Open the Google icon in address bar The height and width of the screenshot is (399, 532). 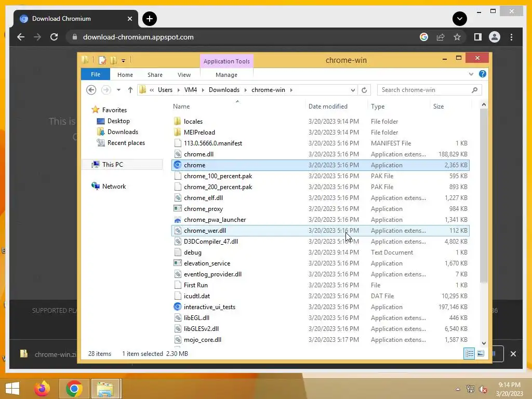[424, 37]
